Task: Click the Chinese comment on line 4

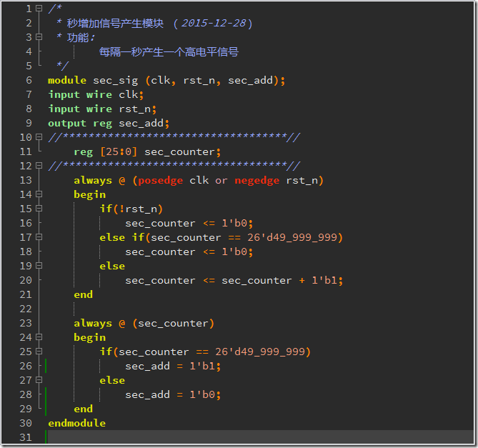Action: click(x=169, y=52)
